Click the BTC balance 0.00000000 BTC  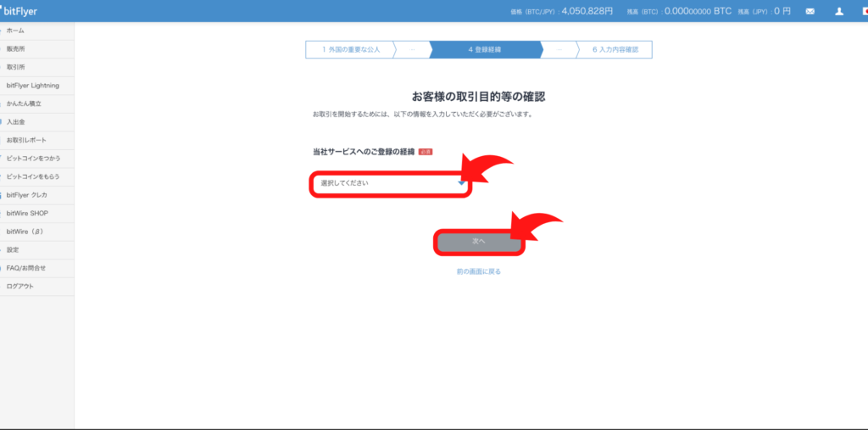point(698,11)
